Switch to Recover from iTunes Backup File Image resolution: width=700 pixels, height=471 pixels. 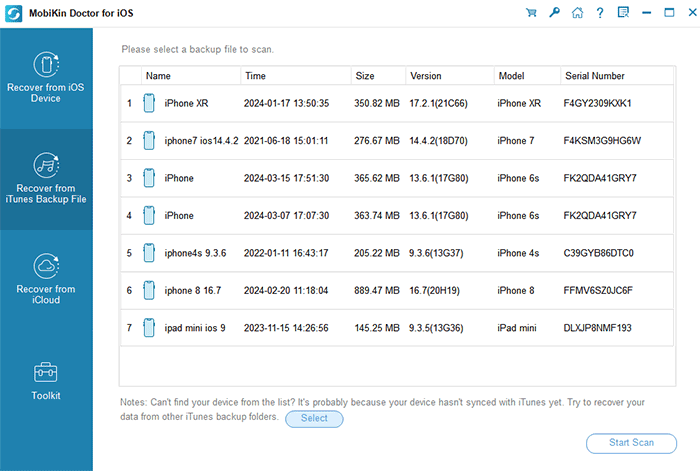coord(46,179)
